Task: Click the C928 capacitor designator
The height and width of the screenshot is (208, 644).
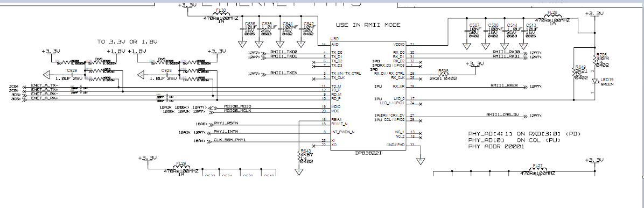Action: click(166, 71)
